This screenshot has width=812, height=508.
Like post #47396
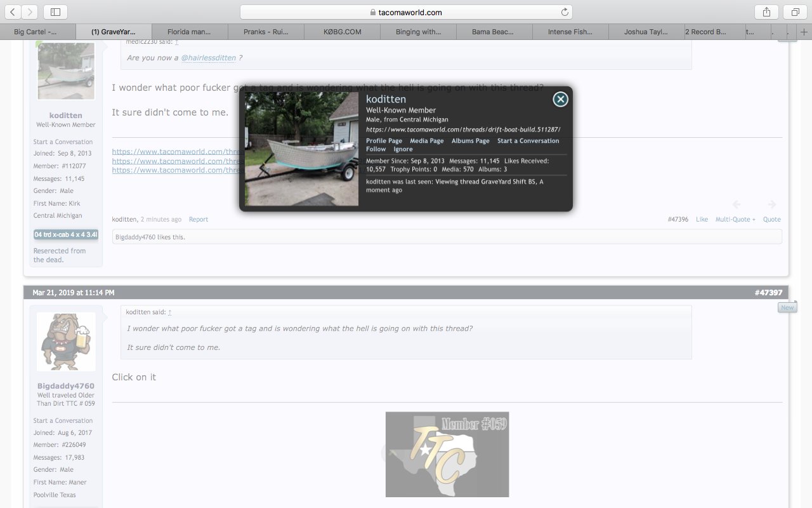click(702, 220)
